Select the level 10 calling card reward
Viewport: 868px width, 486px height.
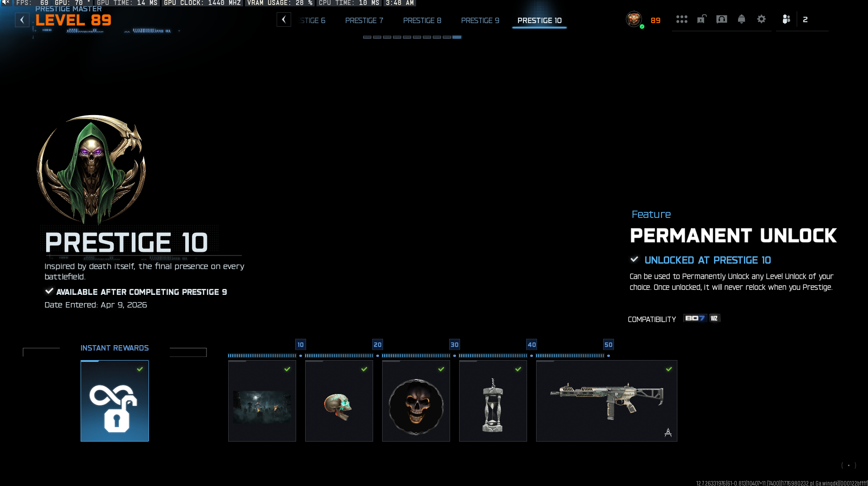[262, 401]
